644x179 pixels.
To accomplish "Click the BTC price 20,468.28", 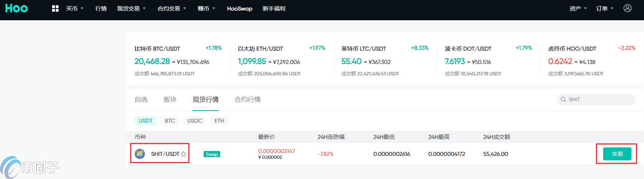I will [x=152, y=61].
